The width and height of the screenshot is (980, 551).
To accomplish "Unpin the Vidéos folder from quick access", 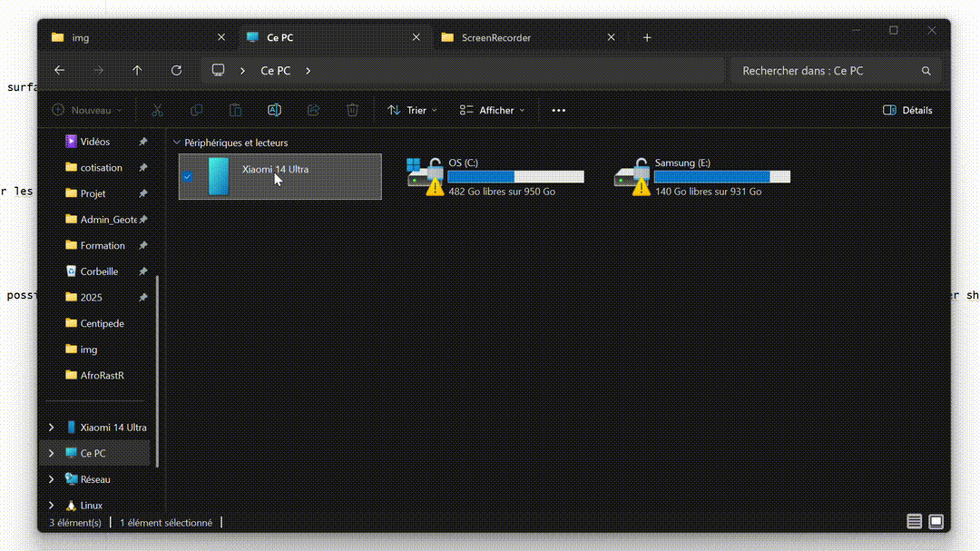I will tap(142, 142).
